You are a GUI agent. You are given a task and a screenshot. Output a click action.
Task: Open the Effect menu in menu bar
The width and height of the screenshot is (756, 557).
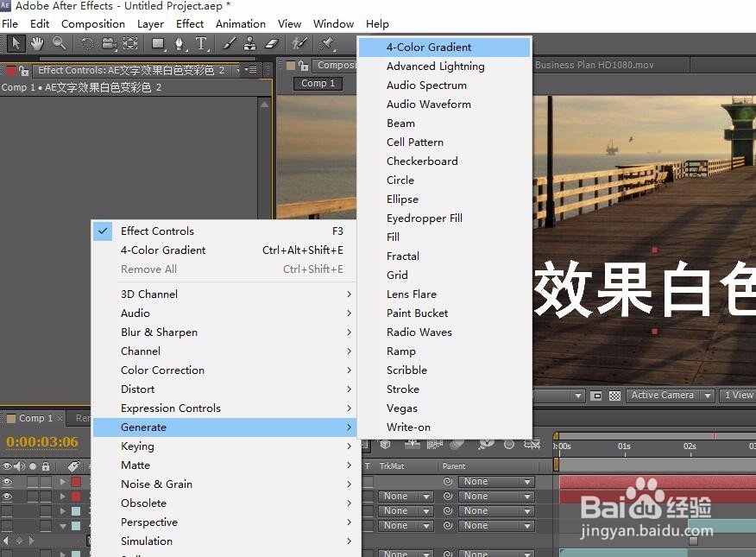(x=190, y=23)
